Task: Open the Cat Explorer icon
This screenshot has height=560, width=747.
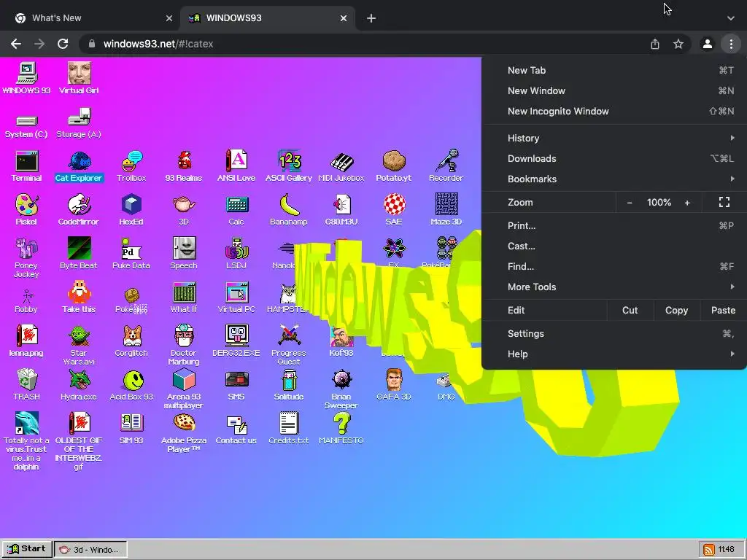Action: pyautogui.click(x=79, y=166)
